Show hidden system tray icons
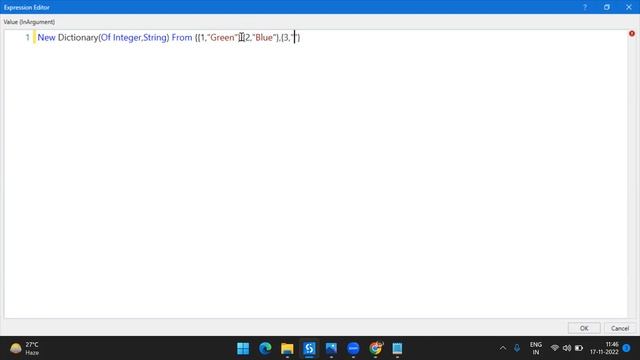This screenshot has height=360, width=640. pyautogui.click(x=503, y=348)
